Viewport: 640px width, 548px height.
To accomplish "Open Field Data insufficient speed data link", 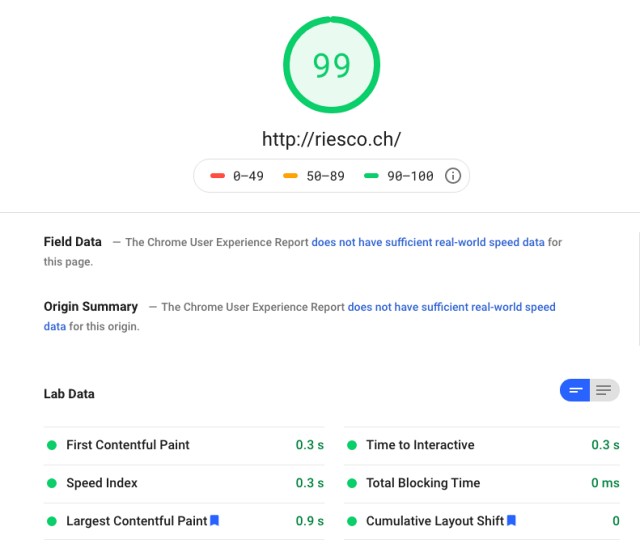I will (x=428, y=242).
